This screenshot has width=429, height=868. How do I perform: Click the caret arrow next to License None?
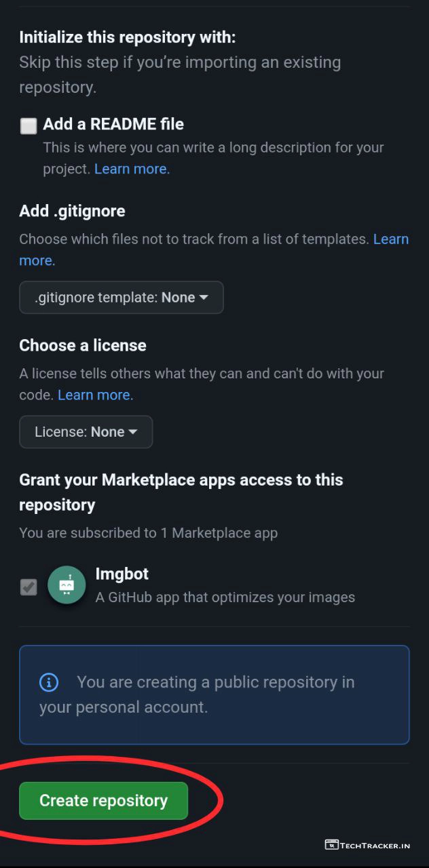pyautogui.click(x=133, y=432)
